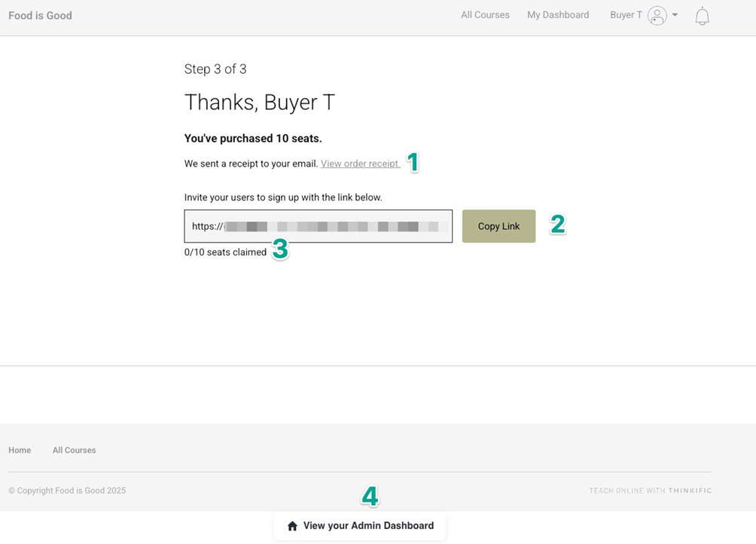The image size is (756, 544).
Task: Click the Buyer T username in the header
Action: tap(626, 15)
